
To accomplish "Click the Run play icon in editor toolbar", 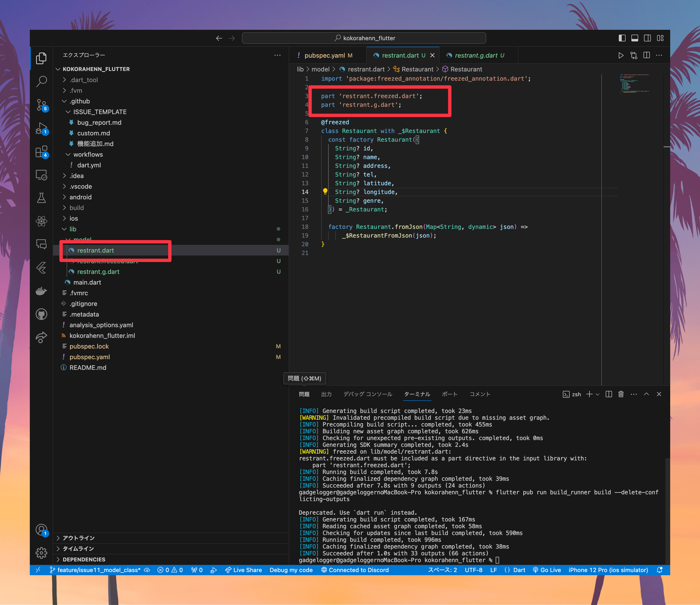I will [620, 55].
